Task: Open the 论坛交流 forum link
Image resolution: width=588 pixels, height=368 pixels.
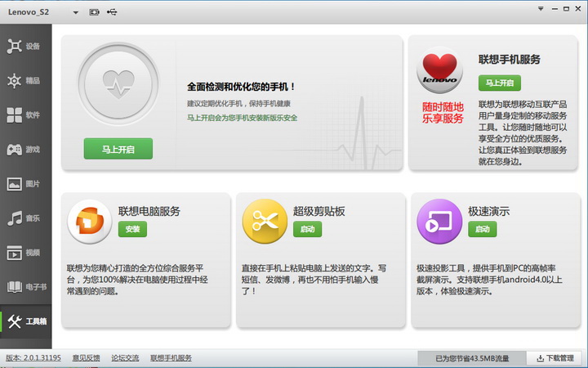Action: (125, 358)
